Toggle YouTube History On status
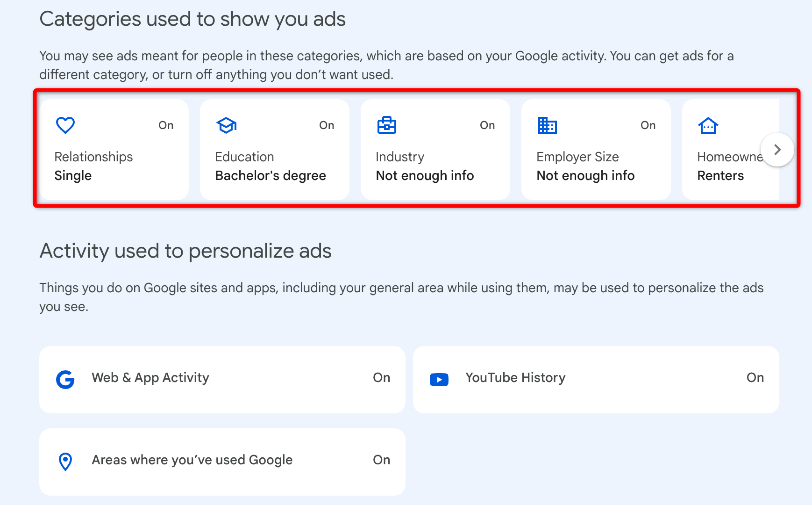812x505 pixels. (x=755, y=378)
